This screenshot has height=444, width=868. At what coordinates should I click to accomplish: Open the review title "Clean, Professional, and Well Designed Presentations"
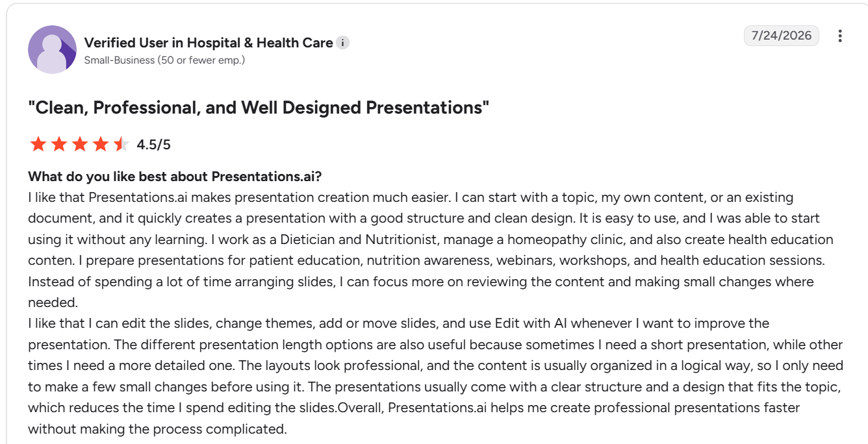point(259,108)
